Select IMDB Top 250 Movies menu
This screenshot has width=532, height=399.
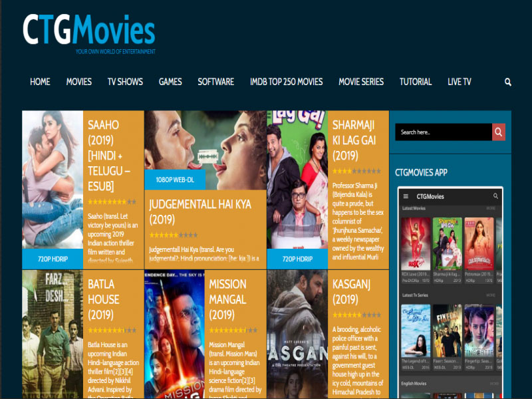coord(286,82)
